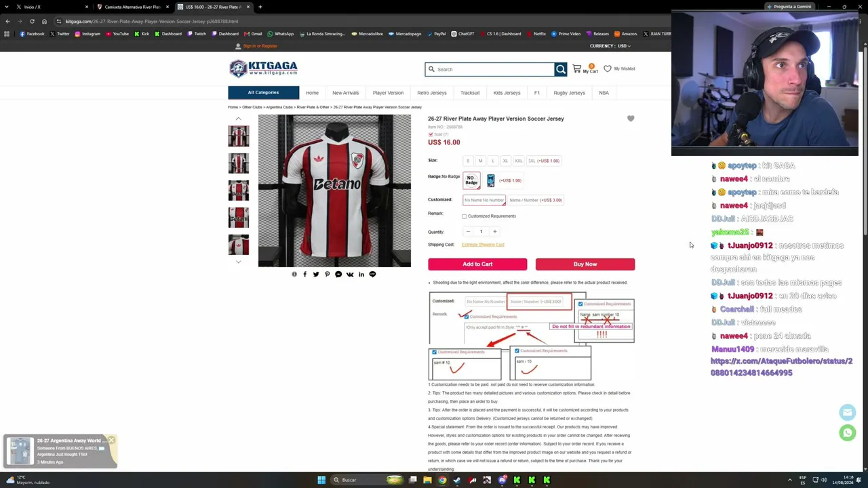Open the Player Version menu
Screen dimensions: 868x488
388,93
